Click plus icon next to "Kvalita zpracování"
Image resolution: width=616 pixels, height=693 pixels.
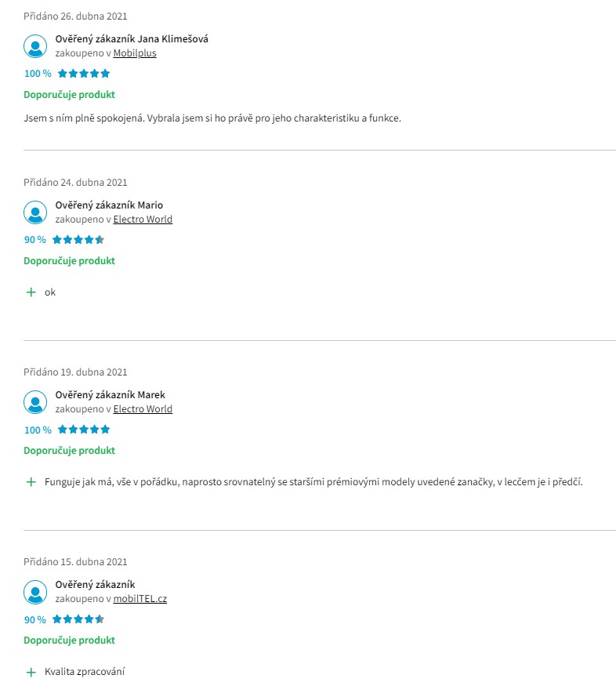31,672
